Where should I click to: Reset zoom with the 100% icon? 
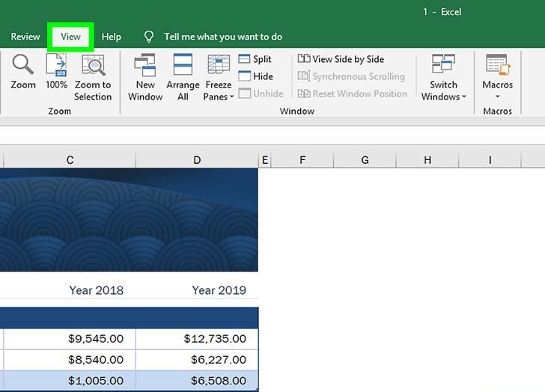tap(56, 65)
